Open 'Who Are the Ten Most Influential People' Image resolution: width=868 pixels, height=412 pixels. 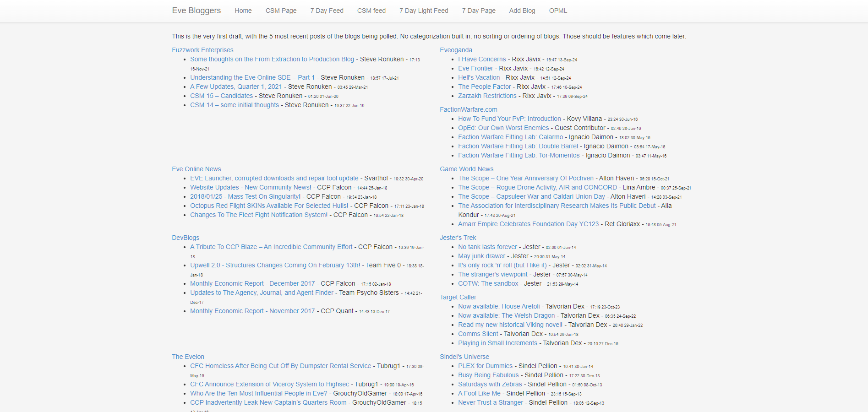click(258, 393)
